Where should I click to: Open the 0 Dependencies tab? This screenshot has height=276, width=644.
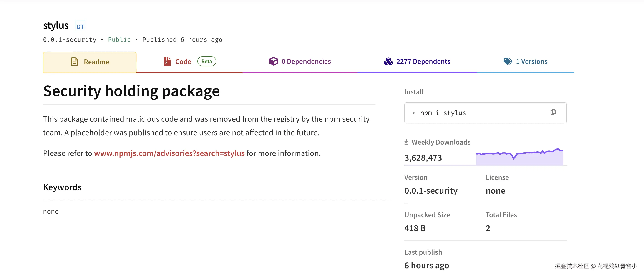[306, 61]
